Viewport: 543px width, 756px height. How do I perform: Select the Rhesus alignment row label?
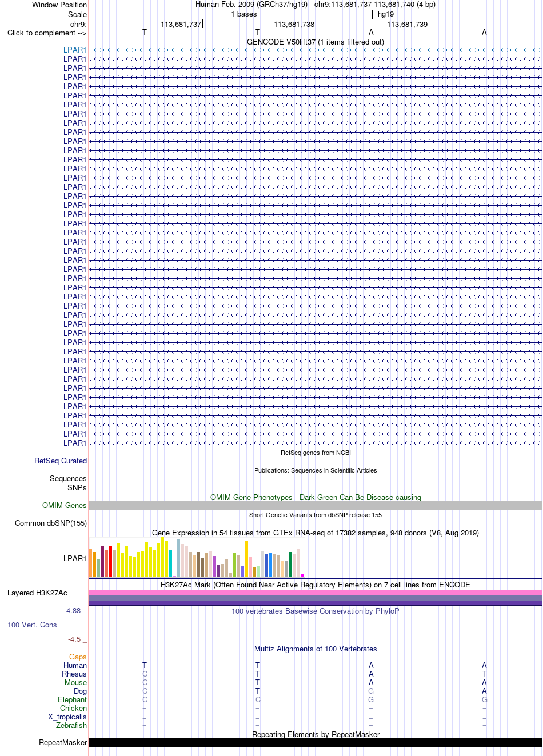[x=74, y=674]
